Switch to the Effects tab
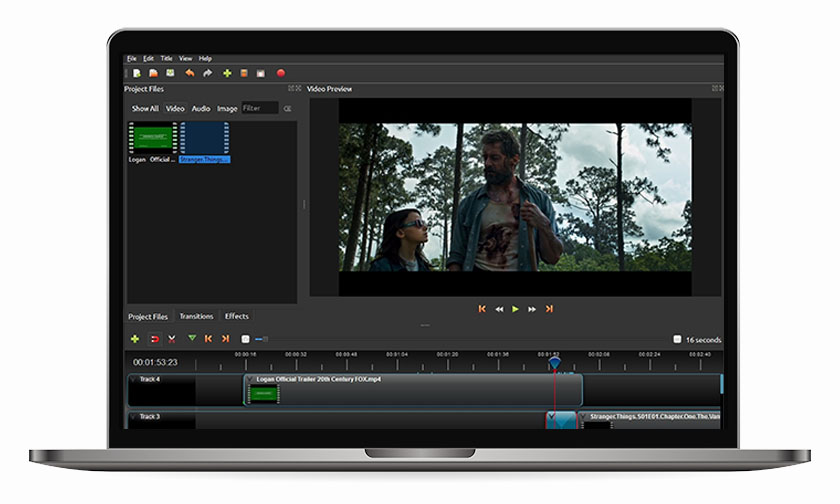Image resolution: width=840 pixels, height=504 pixels. tap(237, 316)
